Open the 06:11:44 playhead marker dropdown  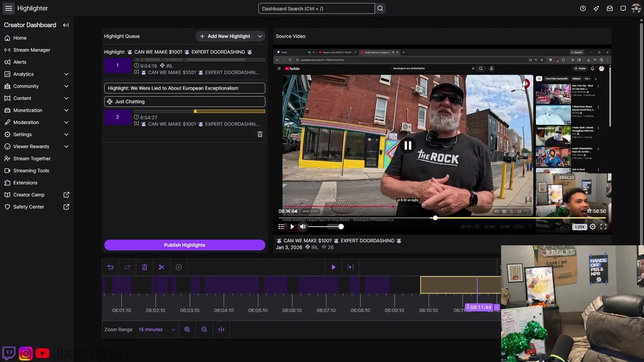coord(497,307)
